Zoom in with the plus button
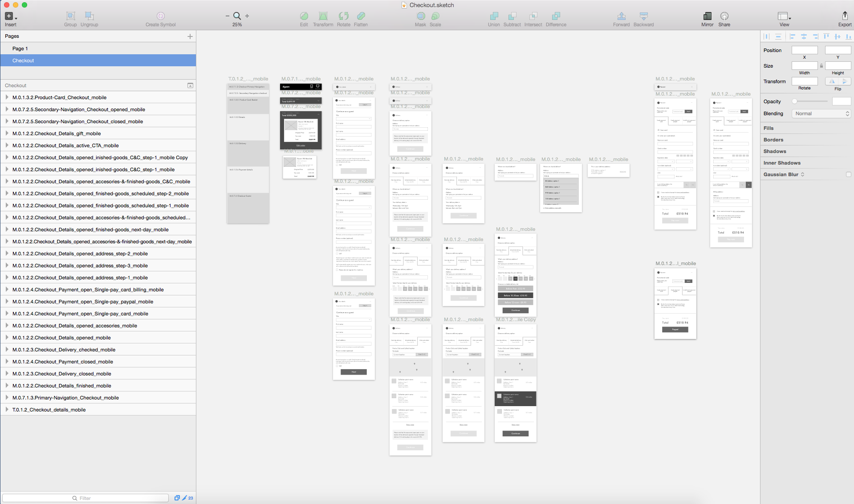The width and height of the screenshot is (854, 504). [247, 16]
